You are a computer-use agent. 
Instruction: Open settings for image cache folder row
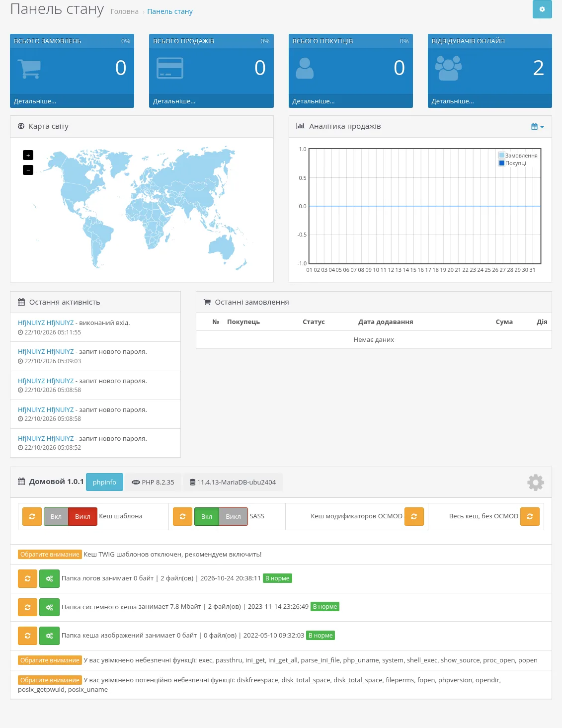pos(49,636)
